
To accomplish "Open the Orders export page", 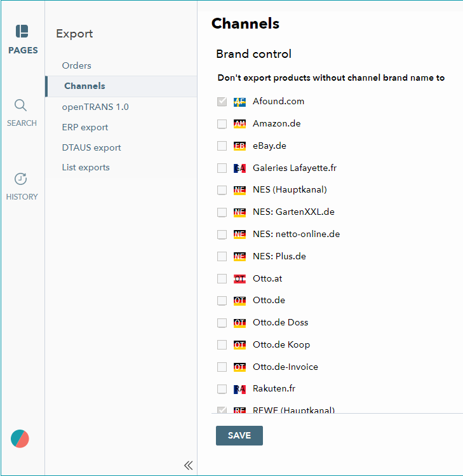I will (x=76, y=65).
